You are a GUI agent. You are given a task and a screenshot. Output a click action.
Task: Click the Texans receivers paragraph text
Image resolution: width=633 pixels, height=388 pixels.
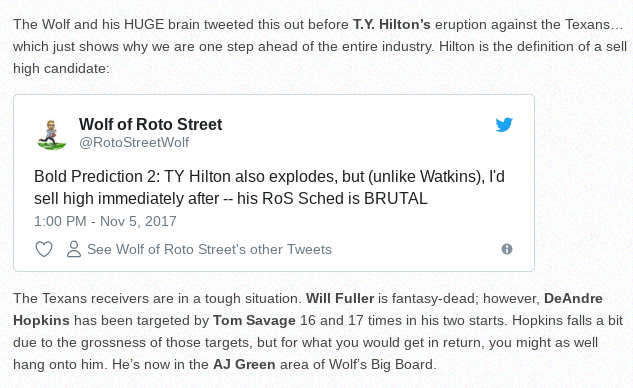tap(318, 331)
